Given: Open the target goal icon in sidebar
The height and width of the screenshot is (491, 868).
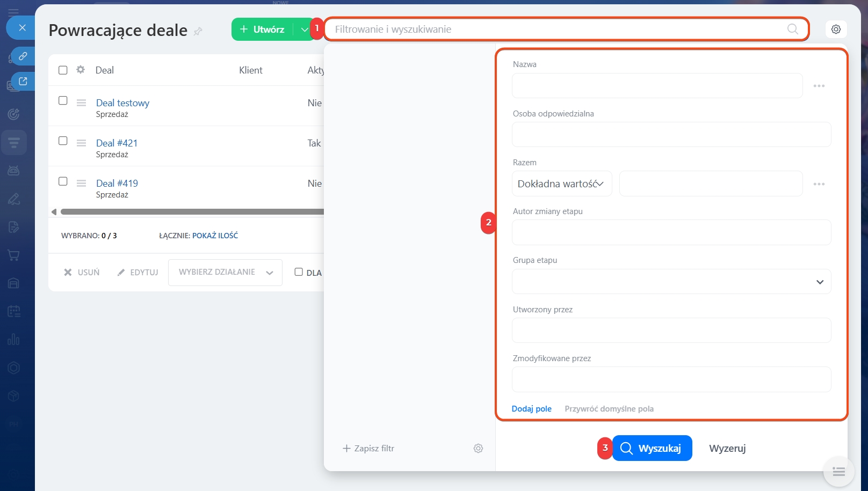Looking at the screenshot, I should coord(14,114).
